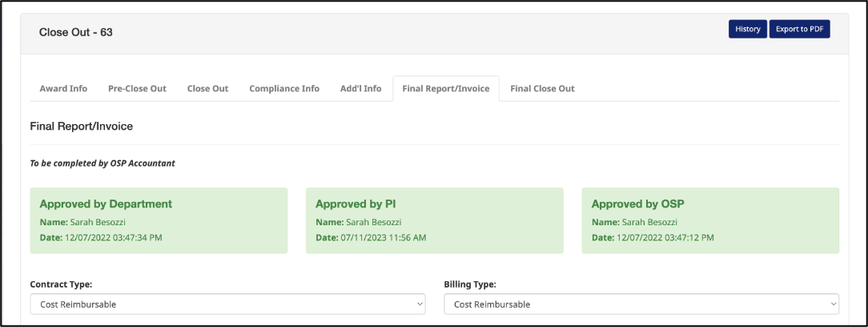Screen dimensions: 868x327
Task: Click the Close Out - 63 page title
Action: [76, 32]
